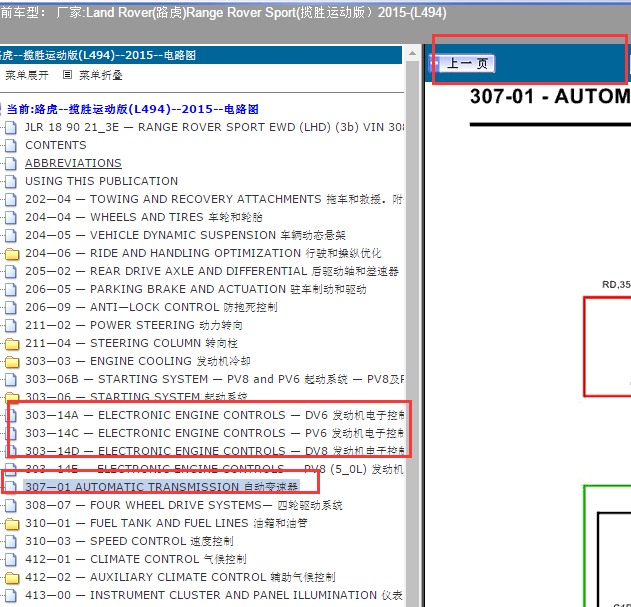
Task: Click page icon of 413-00 Instrument Cluster
Action: click(11, 595)
